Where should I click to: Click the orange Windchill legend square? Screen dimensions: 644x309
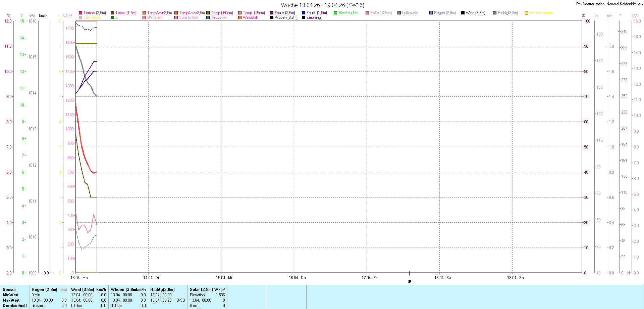[240, 17]
